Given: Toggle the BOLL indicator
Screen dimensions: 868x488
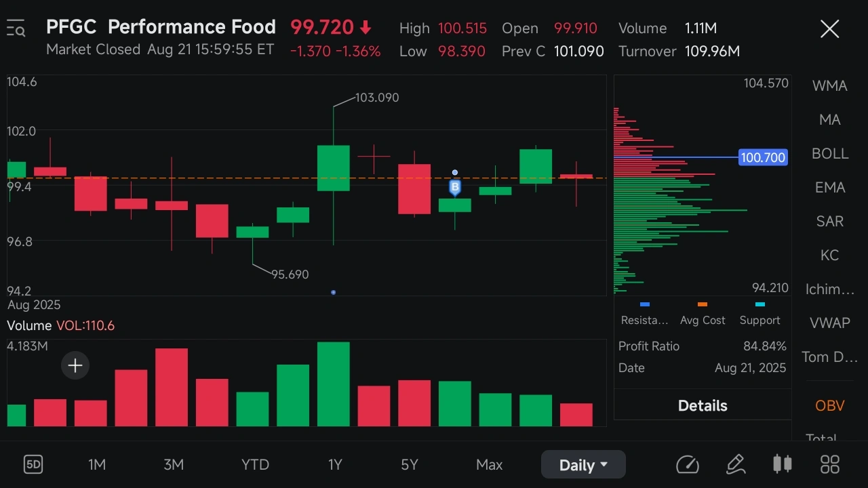Looking at the screenshot, I should pos(829,153).
